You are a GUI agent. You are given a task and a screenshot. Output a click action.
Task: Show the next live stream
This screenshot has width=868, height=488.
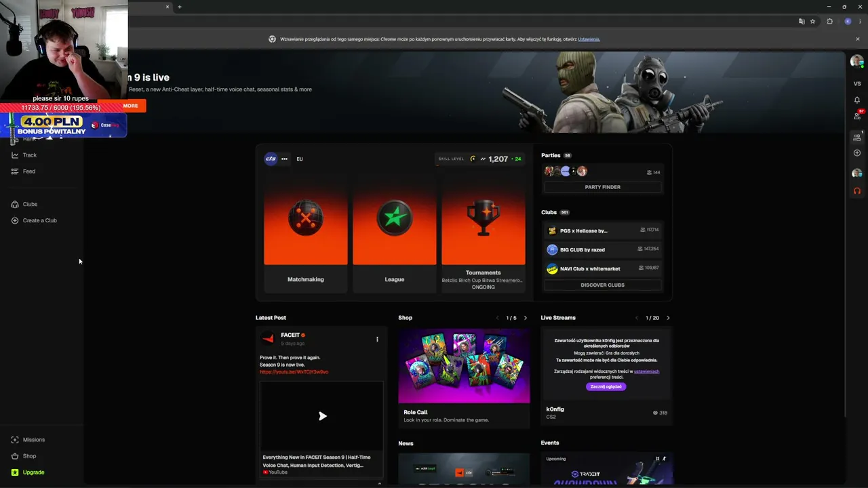pos(668,318)
